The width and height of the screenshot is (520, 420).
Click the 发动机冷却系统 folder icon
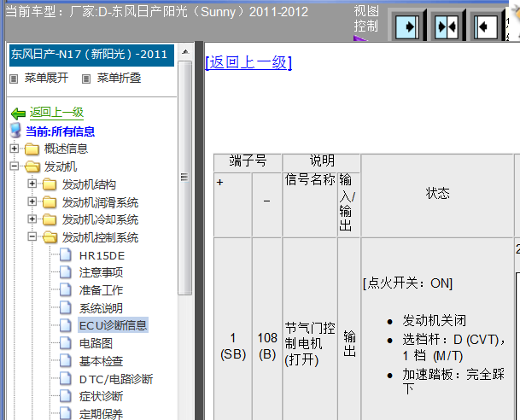pos(50,219)
